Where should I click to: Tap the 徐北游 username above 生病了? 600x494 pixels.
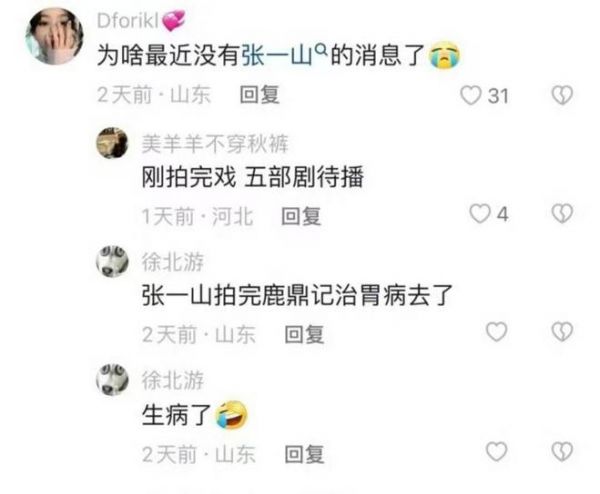tap(173, 380)
